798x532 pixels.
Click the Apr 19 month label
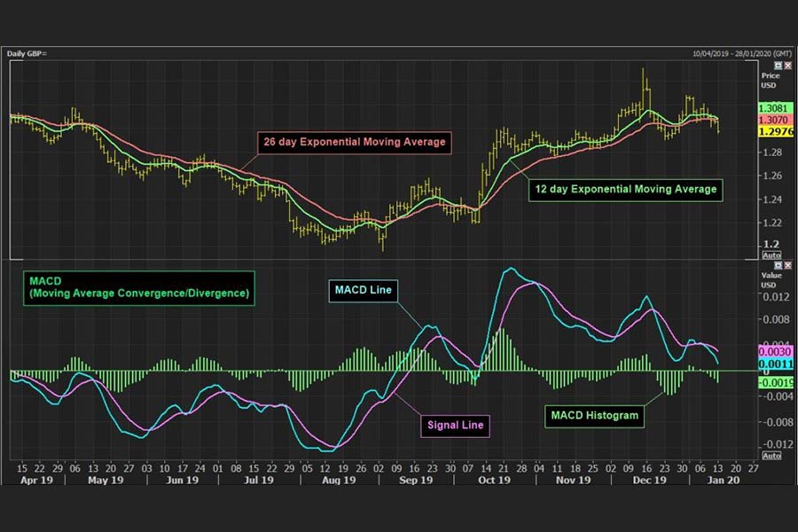click(x=36, y=480)
